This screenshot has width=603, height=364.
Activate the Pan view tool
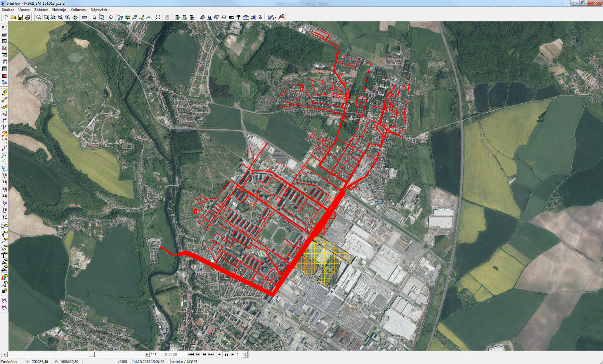click(x=74, y=17)
